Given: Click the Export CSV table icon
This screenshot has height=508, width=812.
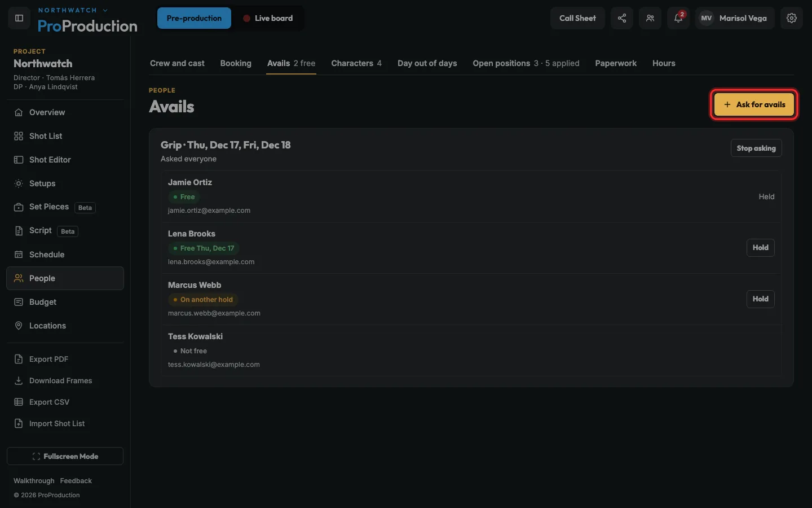Looking at the screenshot, I should coord(19,402).
